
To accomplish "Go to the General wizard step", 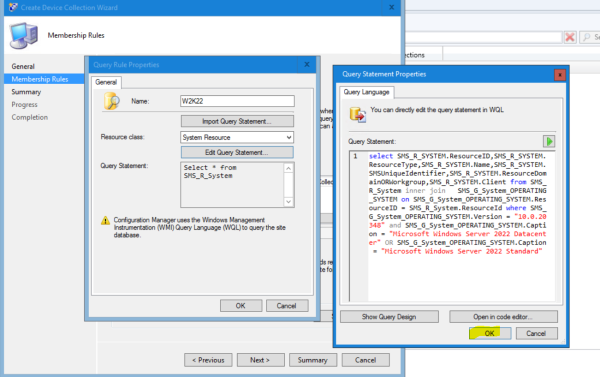I will point(23,67).
